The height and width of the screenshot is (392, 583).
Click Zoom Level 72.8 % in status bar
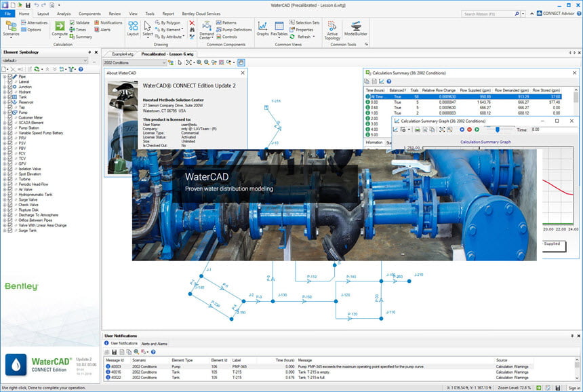(x=515, y=388)
